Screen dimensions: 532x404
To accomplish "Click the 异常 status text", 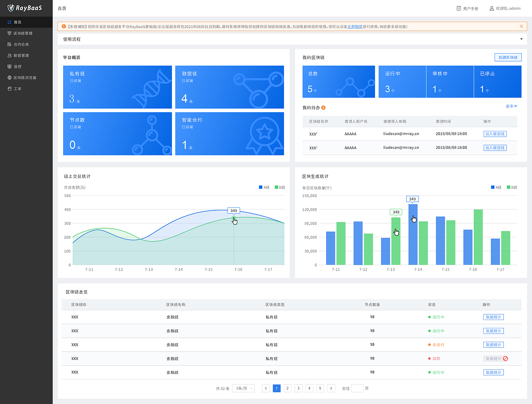I will click(x=436, y=359).
